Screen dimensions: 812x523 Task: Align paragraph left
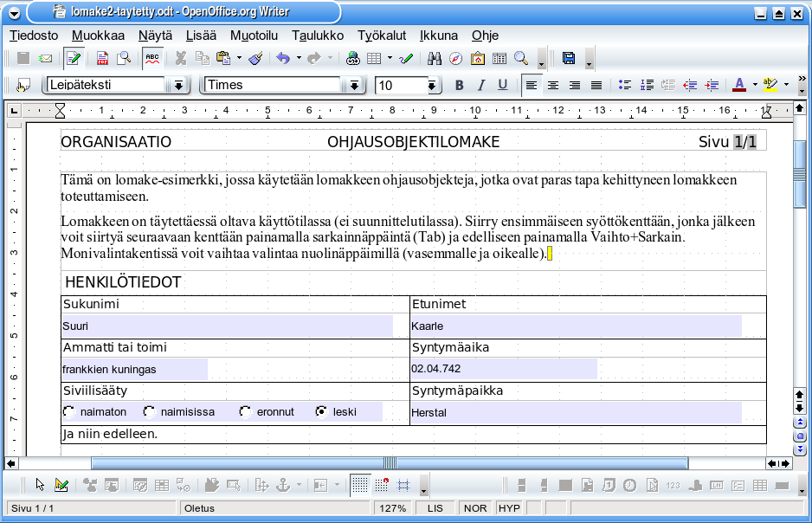coord(532,86)
